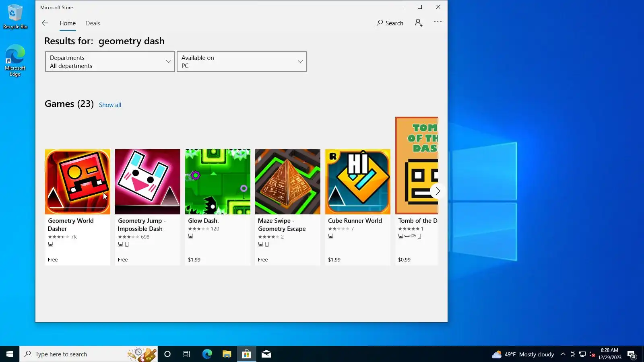Image resolution: width=644 pixels, height=362 pixels.
Task: Open the weather widget on taskbar
Action: (x=523, y=354)
